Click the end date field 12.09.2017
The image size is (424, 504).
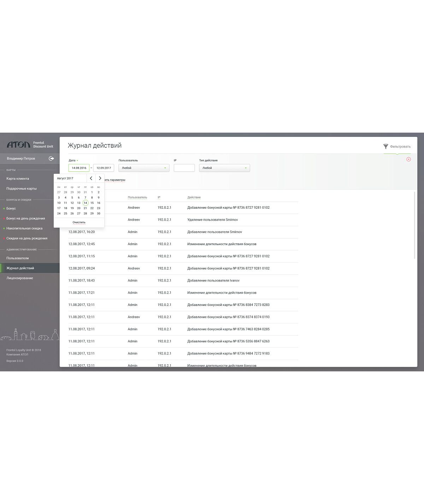pyautogui.click(x=104, y=168)
